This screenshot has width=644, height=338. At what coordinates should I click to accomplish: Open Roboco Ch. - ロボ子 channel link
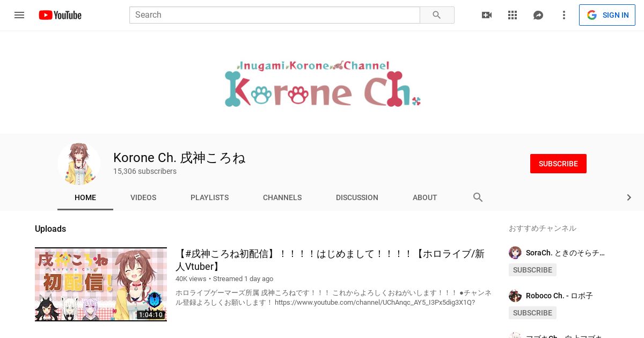(559, 296)
